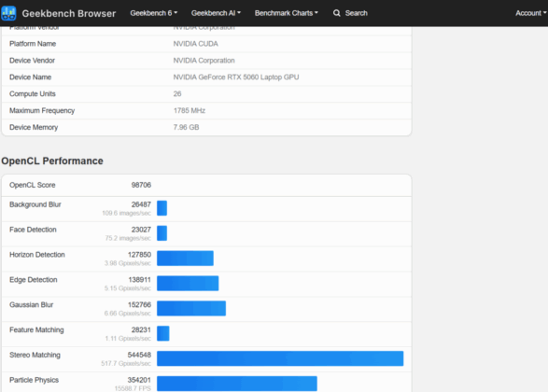This screenshot has height=392, width=548.
Task: Select Particle Physics score 354201
Action: [x=139, y=380]
